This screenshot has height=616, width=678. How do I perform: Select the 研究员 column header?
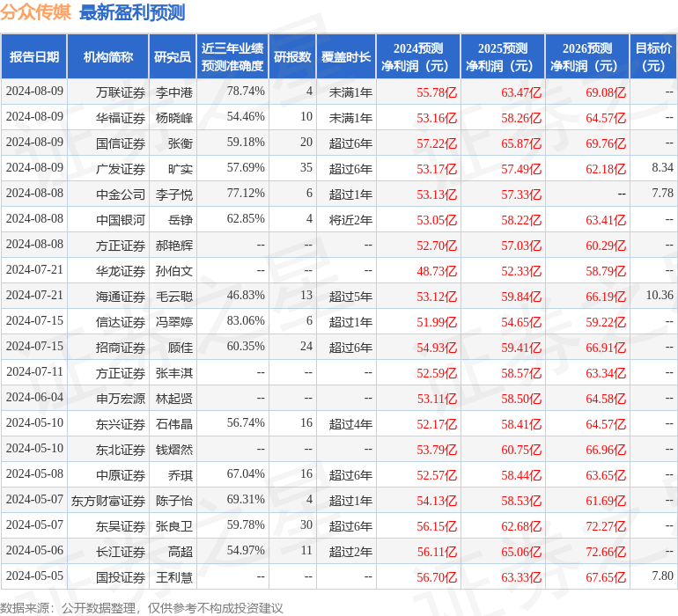point(173,56)
